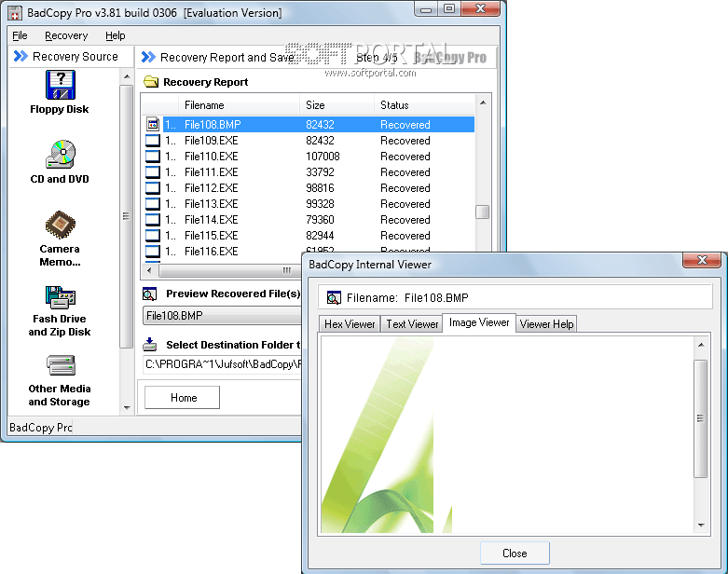Click report list scroll up arrow
728x574 pixels.
[x=483, y=102]
